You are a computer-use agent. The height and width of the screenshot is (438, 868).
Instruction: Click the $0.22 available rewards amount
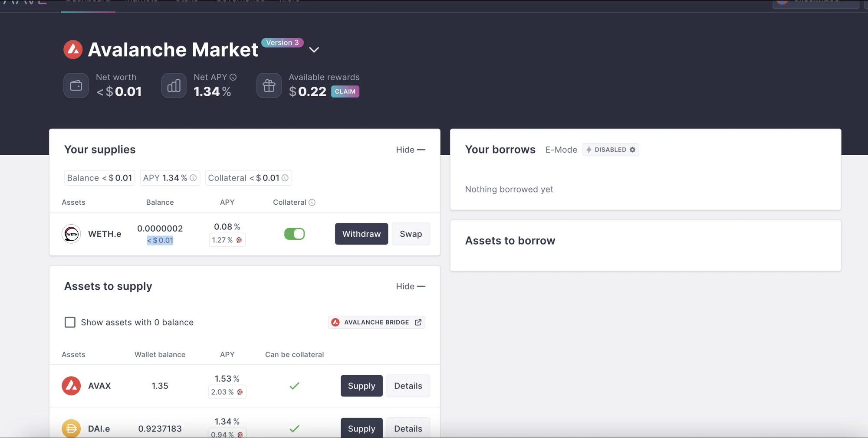(x=307, y=92)
